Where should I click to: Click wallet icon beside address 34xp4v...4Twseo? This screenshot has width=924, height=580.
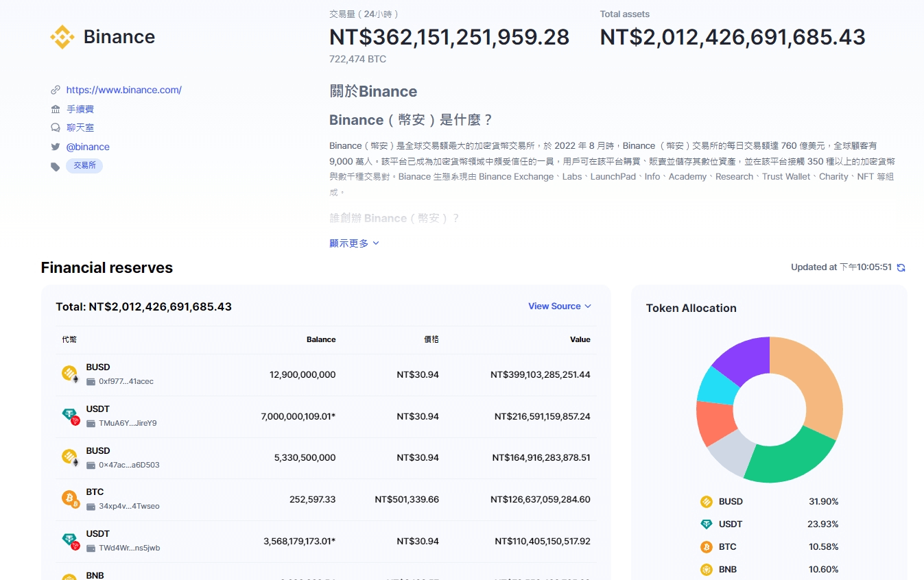click(x=91, y=506)
